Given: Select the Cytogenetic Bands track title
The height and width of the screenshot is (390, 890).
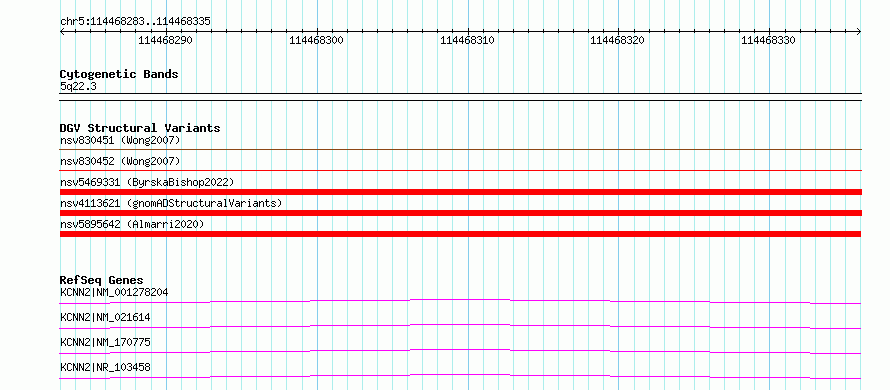Looking at the screenshot, I should (x=119, y=74).
